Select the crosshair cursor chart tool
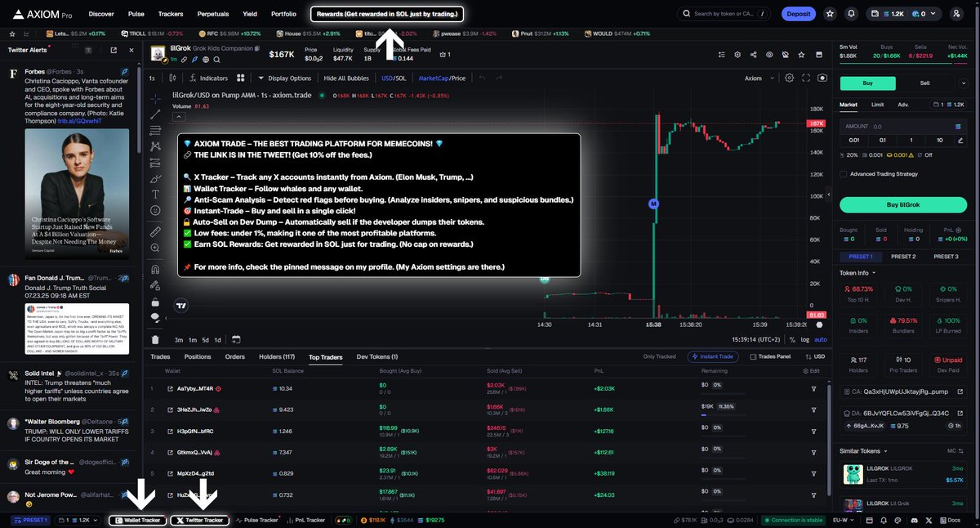The height and width of the screenshot is (528, 980). (155, 98)
